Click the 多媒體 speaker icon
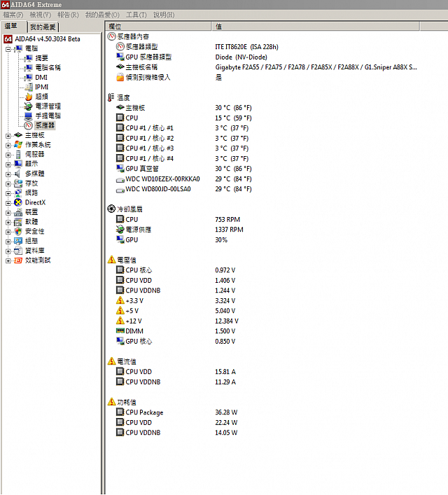Screen dimensions: 448x495 pyautogui.click(x=18, y=174)
